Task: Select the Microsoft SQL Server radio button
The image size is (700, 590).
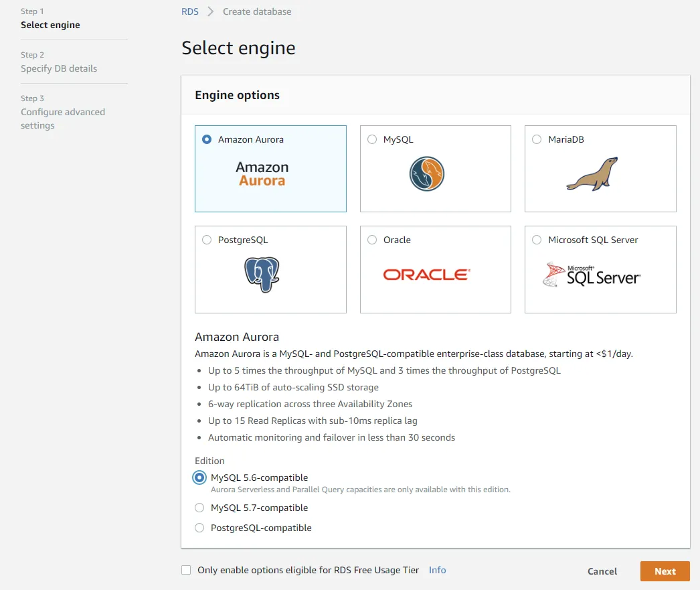Action: click(537, 240)
